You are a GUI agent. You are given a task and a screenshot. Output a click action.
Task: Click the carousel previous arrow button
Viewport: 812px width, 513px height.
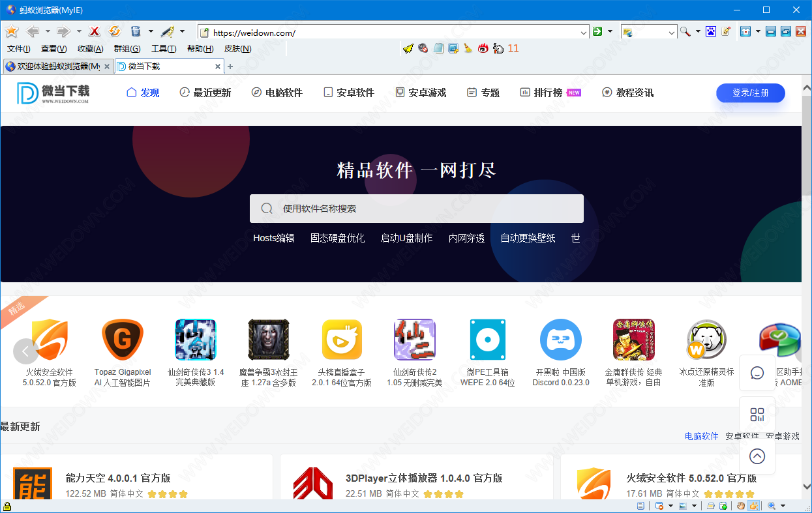(25, 351)
